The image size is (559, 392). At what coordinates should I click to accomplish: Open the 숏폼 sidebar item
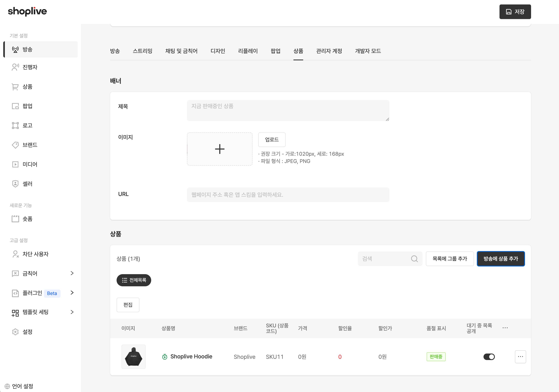[x=40, y=219]
